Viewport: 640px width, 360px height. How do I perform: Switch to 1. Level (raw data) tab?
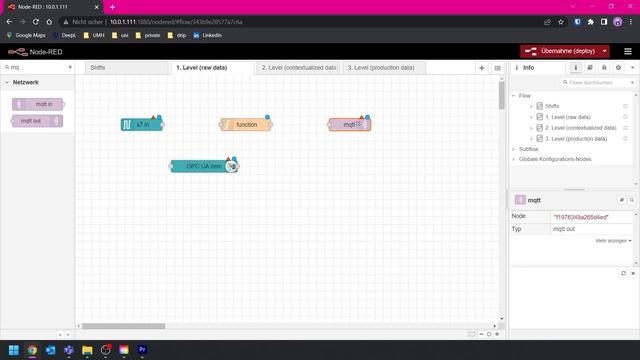tap(212, 68)
